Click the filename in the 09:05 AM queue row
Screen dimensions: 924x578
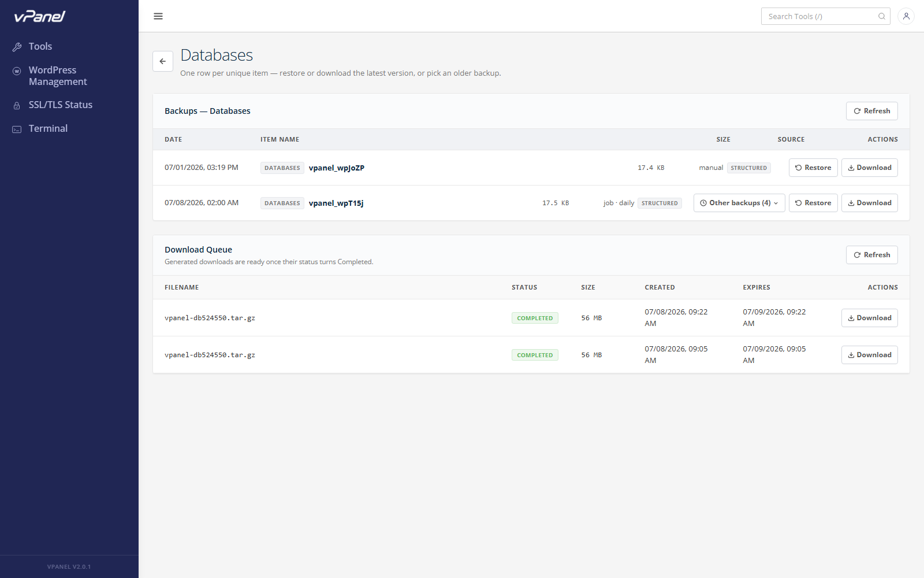tap(210, 355)
